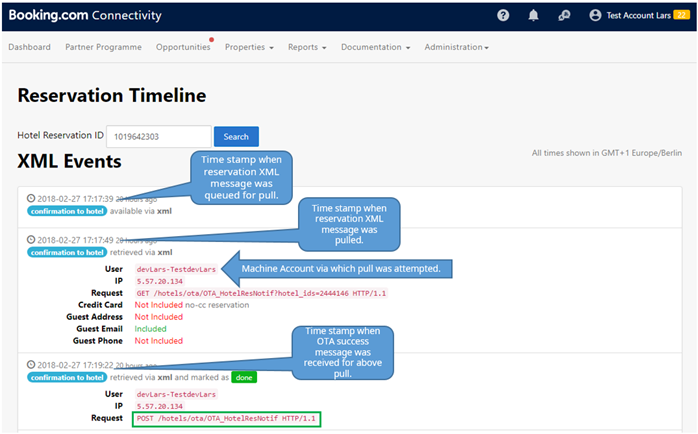698x434 pixels.
Task: Open the Documentation dropdown
Action: click(376, 47)
